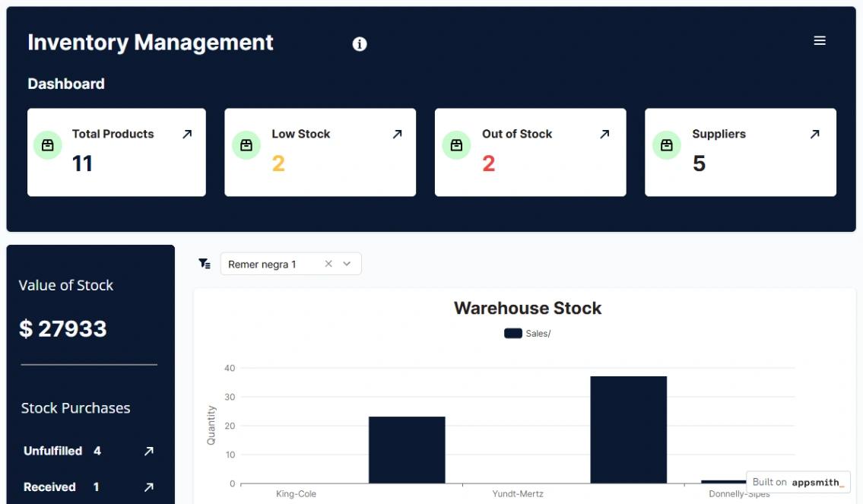The height and width of the screenshot is (504, 863).
Task: Click the Dashboard heading
Action: (66, 84)
